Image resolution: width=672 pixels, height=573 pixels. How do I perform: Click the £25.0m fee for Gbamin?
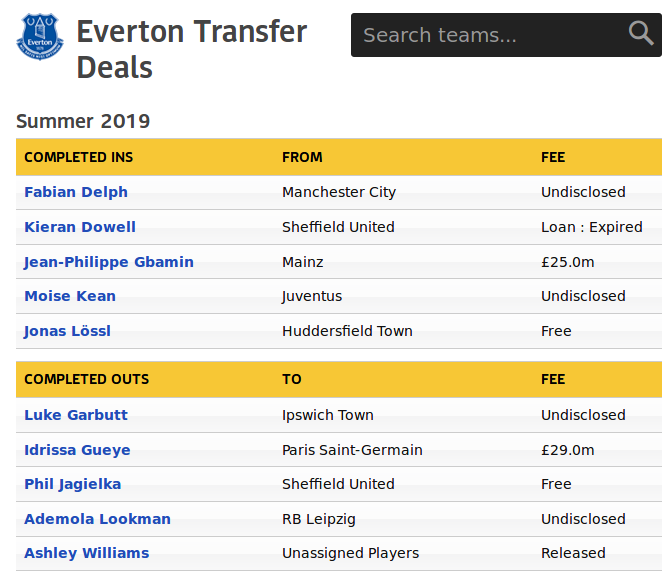(567, 262)
